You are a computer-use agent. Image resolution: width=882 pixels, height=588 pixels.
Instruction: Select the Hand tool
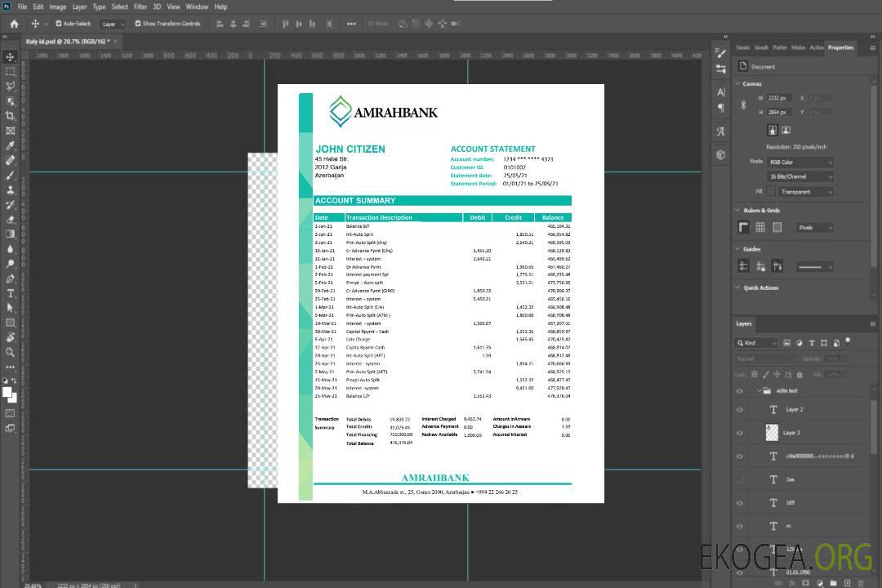(10, 337)
